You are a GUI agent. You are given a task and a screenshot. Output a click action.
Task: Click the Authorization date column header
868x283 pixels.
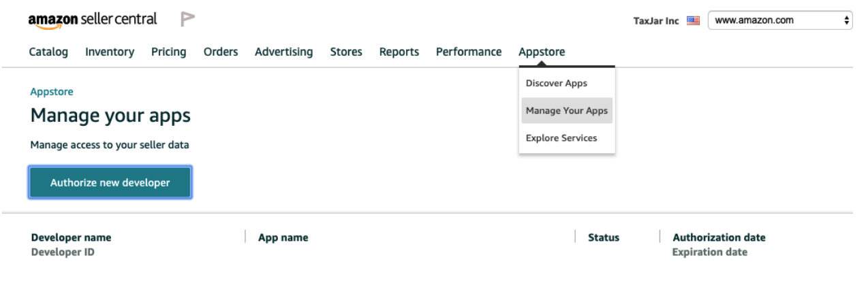click(719, 238)
